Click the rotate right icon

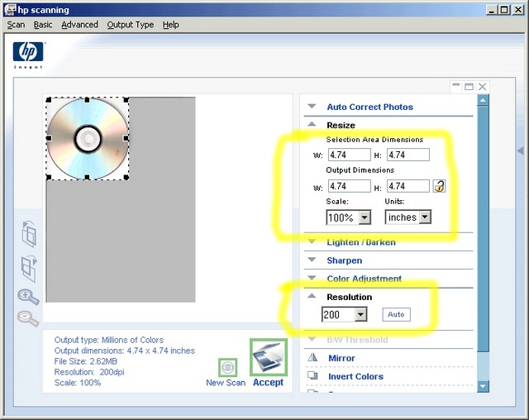[x=29, y=269]
